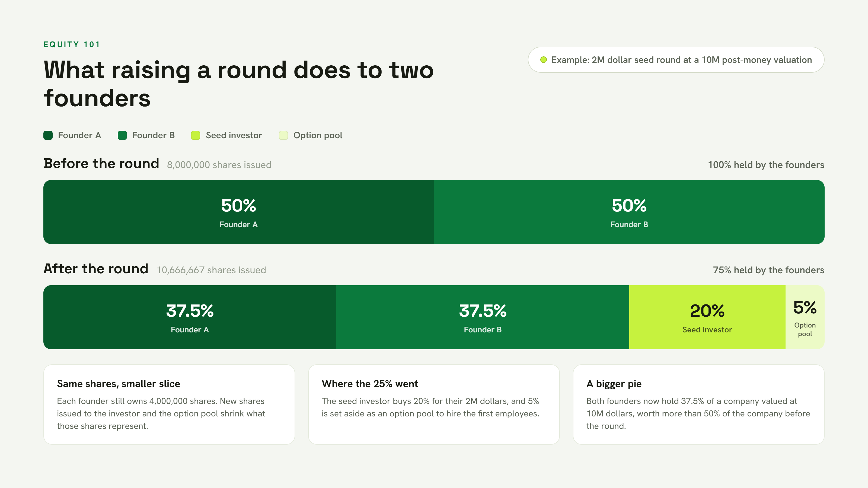
Task: Click '100% held by the founders' text
Action: 766,165
